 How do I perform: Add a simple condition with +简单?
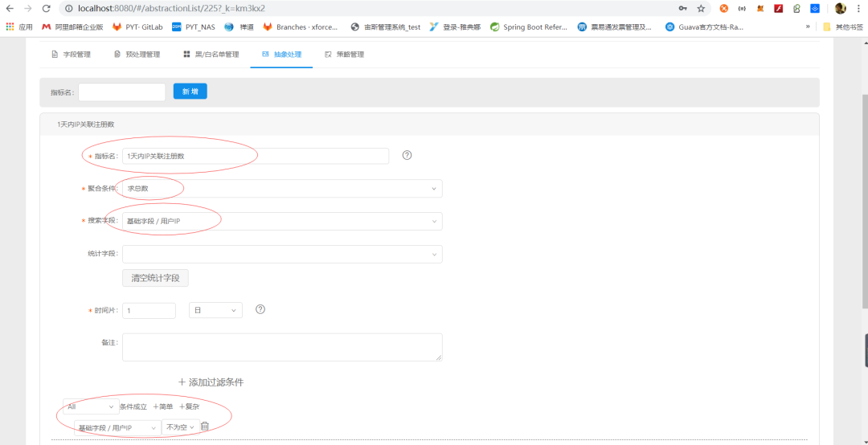click(162, 406)
